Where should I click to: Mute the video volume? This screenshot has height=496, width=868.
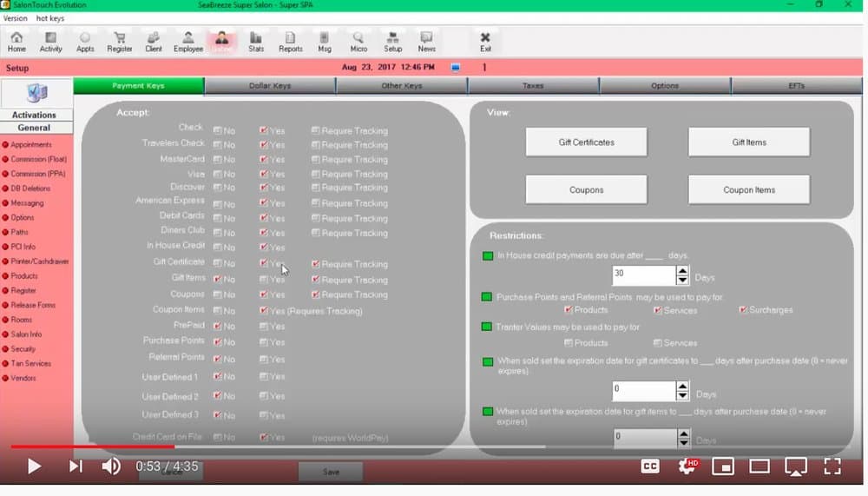[111, 466]
